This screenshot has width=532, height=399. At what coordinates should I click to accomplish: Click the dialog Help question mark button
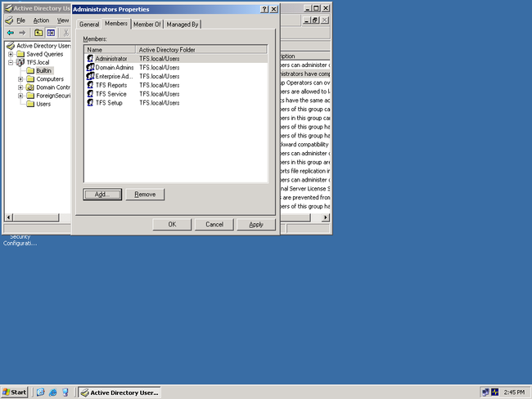(x=264, y=9)
